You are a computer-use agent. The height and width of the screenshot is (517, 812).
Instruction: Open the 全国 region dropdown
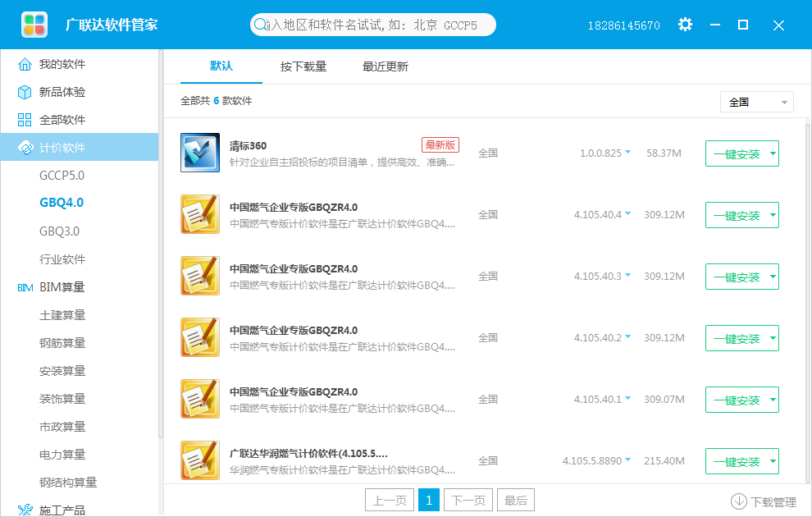(756, 102)
